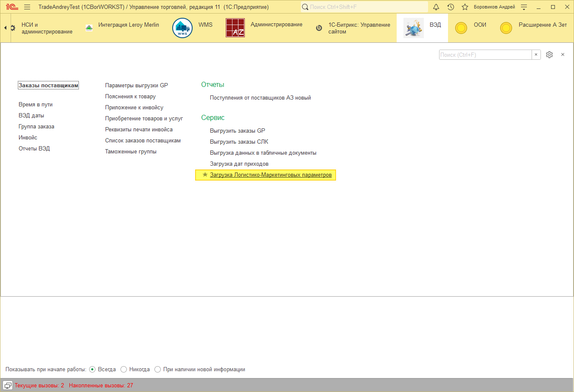
Task: Open Выгрузить заказы GP command
Action: [237, 131]
